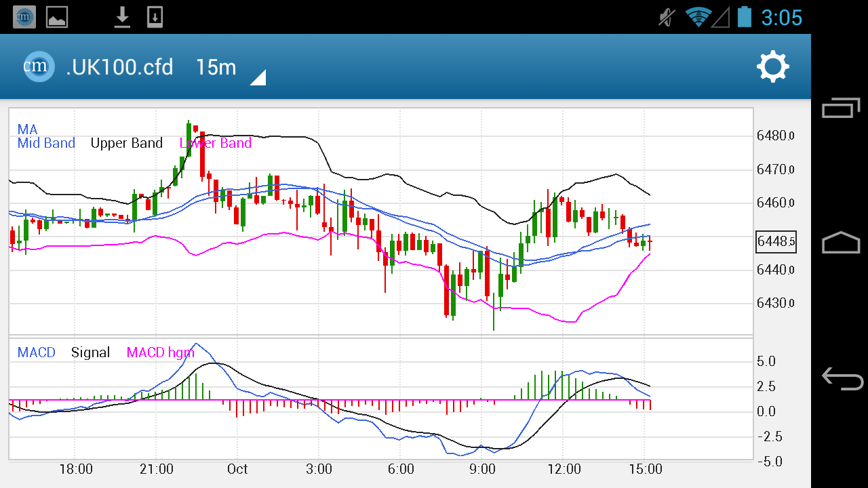This screenshot has height=488, width=868.
Task: Select the Signal legend label
Action: coord(90,352)
